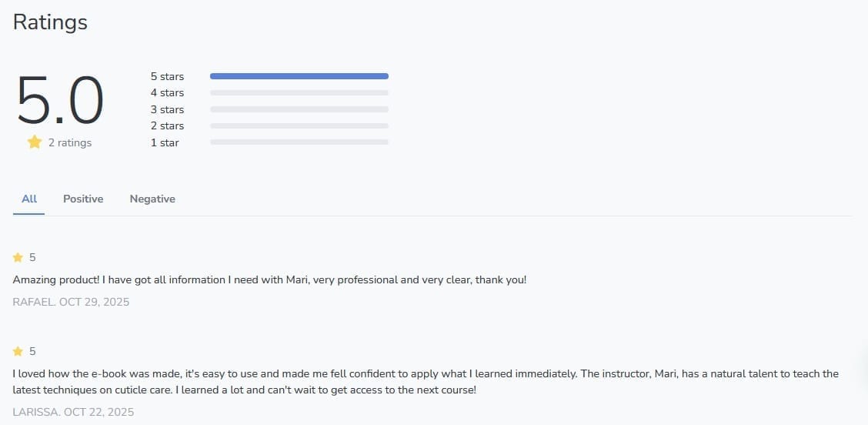Click the 2 stars rating bar
Image resolution: width=868 pixels, height=425 pixels.
[x=299, y=125]
